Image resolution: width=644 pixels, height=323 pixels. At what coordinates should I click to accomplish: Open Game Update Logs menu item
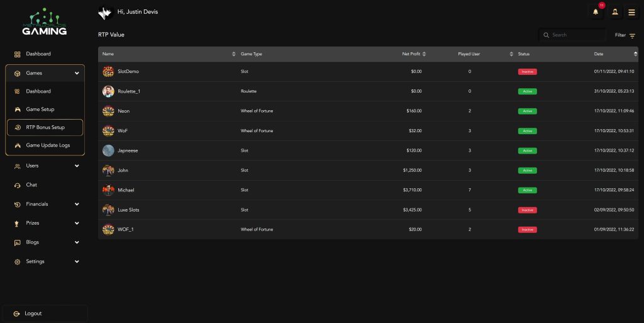coord(47,145)
